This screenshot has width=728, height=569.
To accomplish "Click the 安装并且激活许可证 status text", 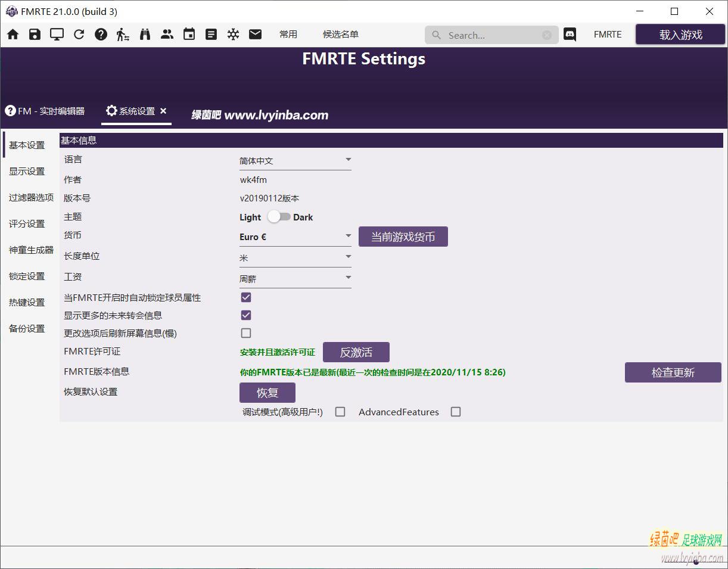I will 278,352.
